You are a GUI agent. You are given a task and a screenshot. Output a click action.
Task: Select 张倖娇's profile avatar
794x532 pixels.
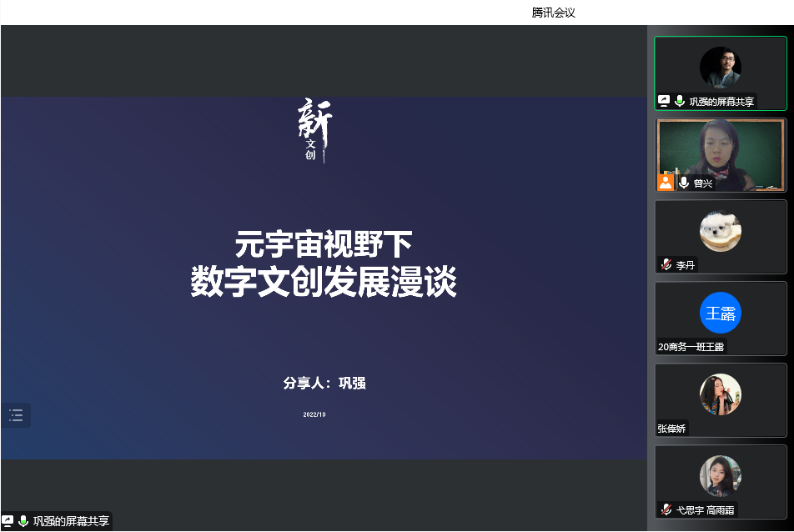coord(721,394)
